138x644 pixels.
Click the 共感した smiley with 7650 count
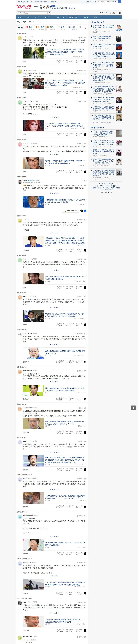[57, 250]
